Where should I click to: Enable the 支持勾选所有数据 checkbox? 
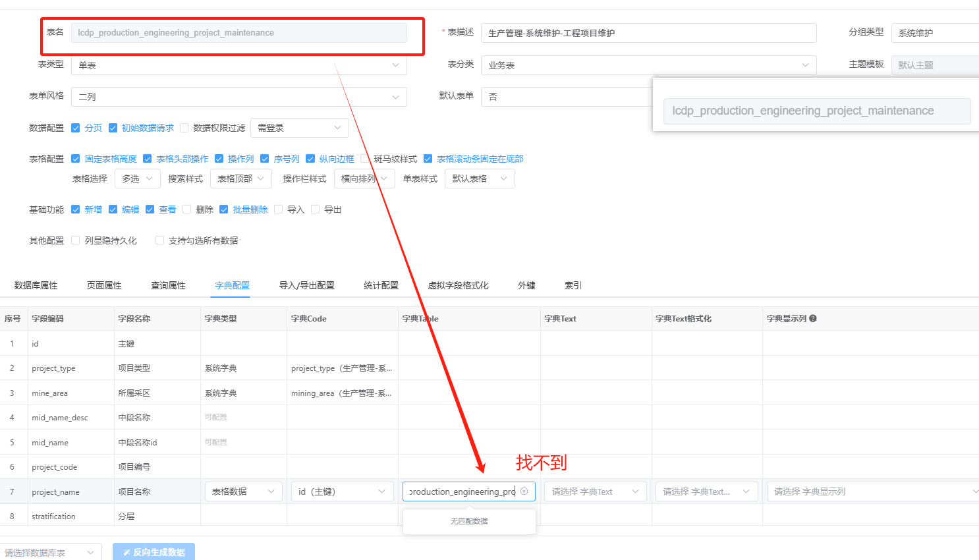pyautogui.click(x=159, y=240)
